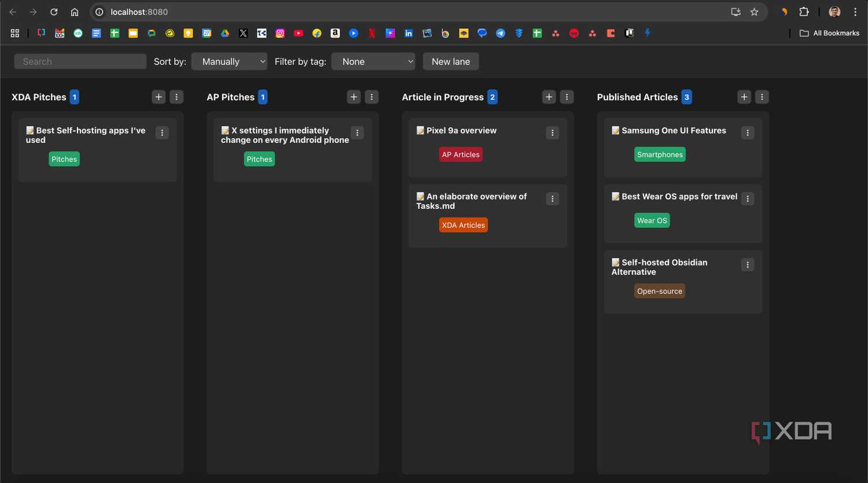Open XDA Pitches lane options menu
This screenshot has width=868, height=483.
[176, 97]
